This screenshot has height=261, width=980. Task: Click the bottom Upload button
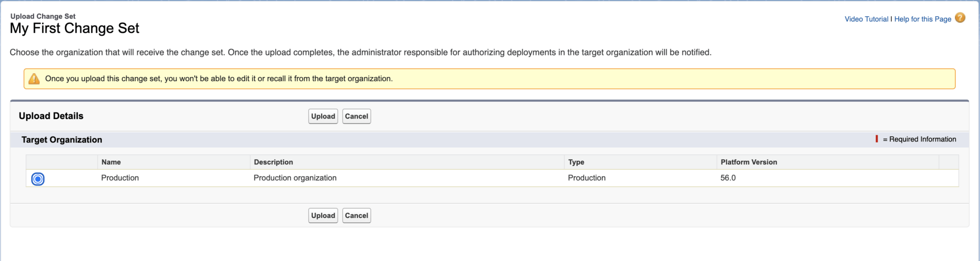point(323,216)
